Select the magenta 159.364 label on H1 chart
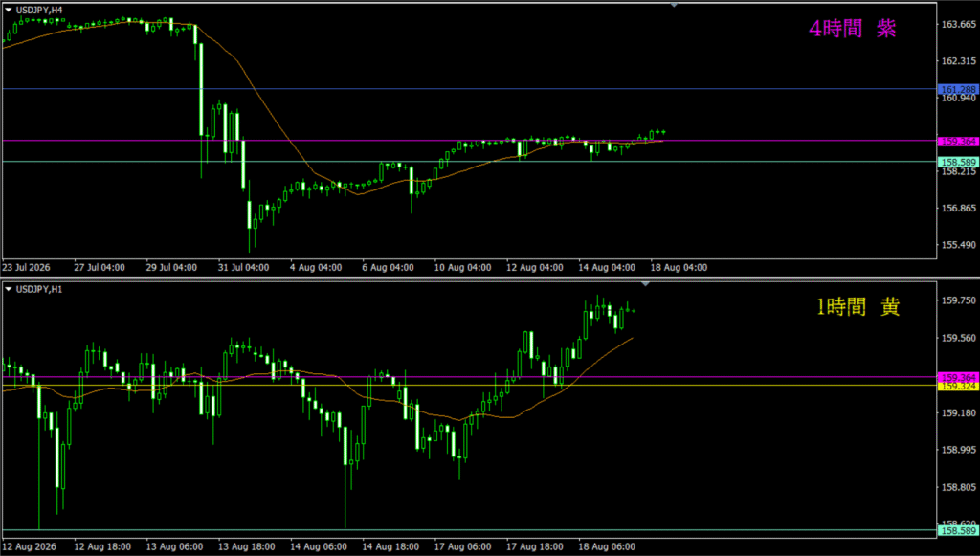This screenshot has height=556, width=980. [x=958, y=377]
